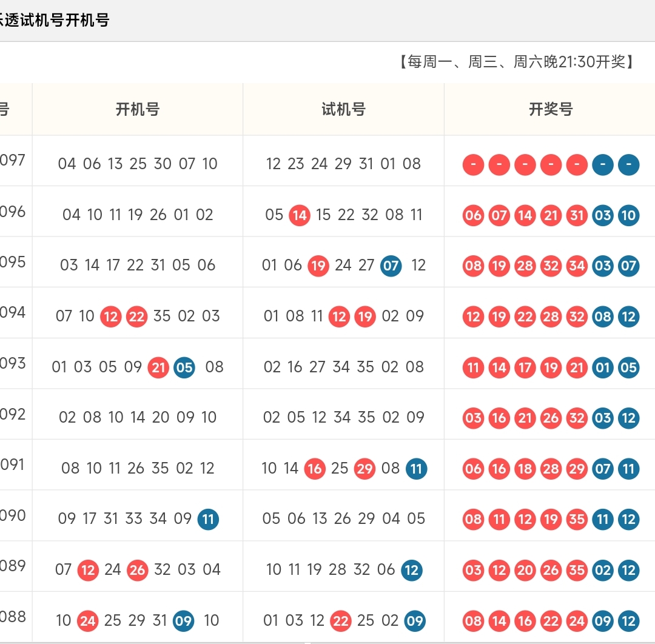Click red ball 26 in period 092 开奖号
Viewport: 655px width, 644px height.
click(551, 418)
